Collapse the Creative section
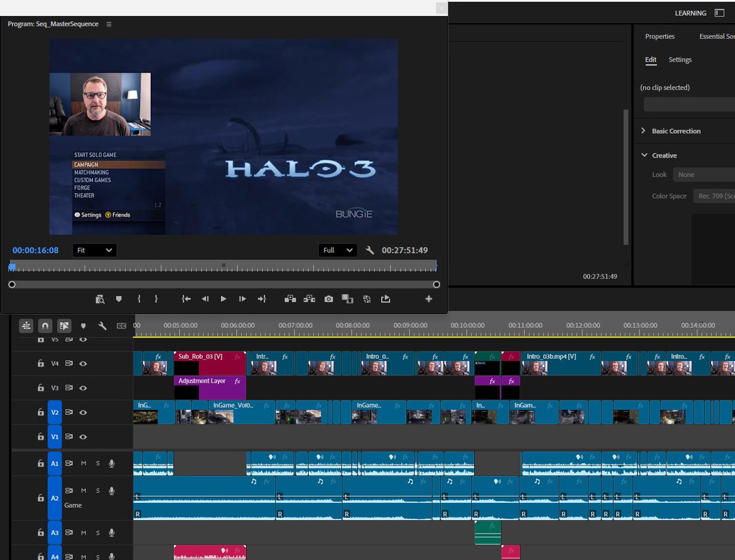This screenshot has width=735, height=560. [644, 156]
